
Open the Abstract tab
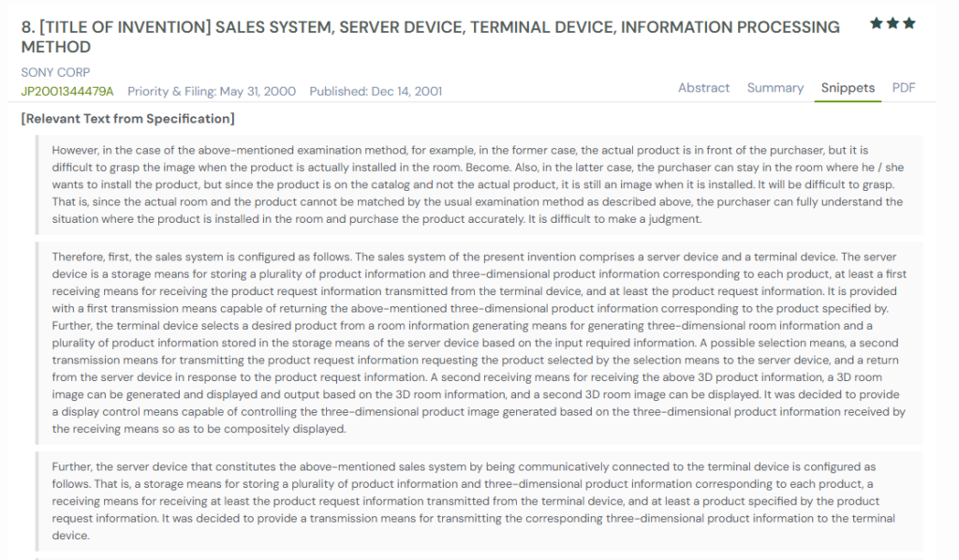pos(703,88)
